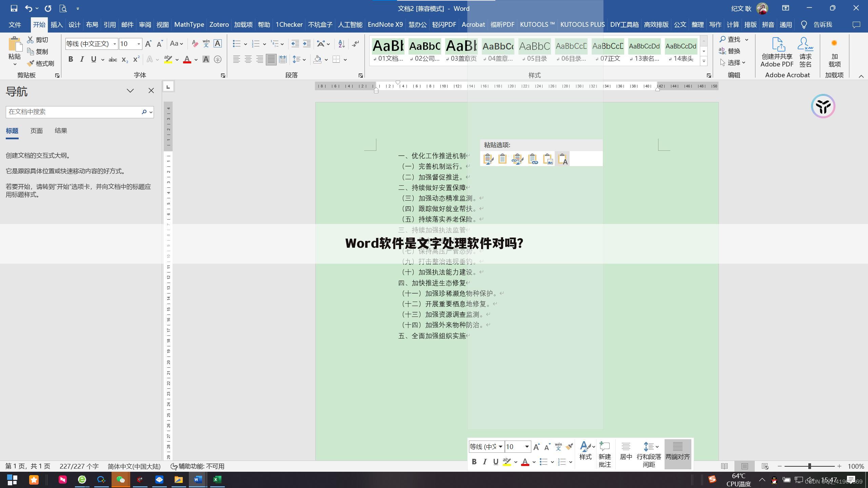Viewport: 868px width, 488px height.
Task: Toggle Bold in the ribbon font group
Action: point(71,60)
